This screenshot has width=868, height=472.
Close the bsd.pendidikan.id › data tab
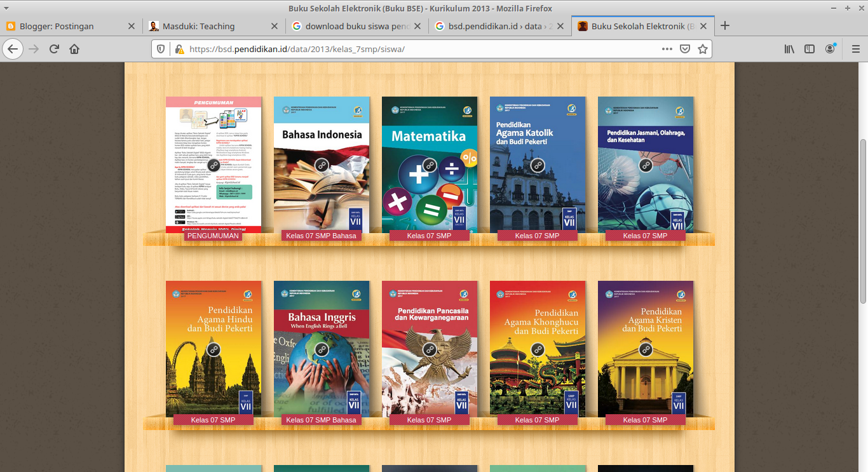(560, 26)
